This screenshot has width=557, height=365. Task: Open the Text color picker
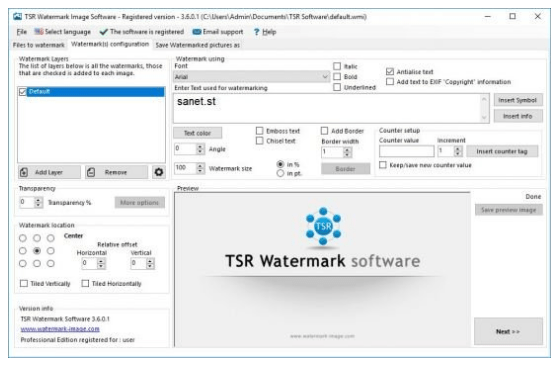click(x=198, y=133)
